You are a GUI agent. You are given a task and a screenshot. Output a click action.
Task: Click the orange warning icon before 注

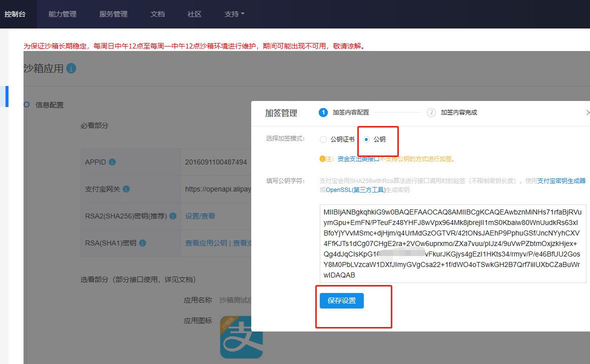[x=322, y=159]
